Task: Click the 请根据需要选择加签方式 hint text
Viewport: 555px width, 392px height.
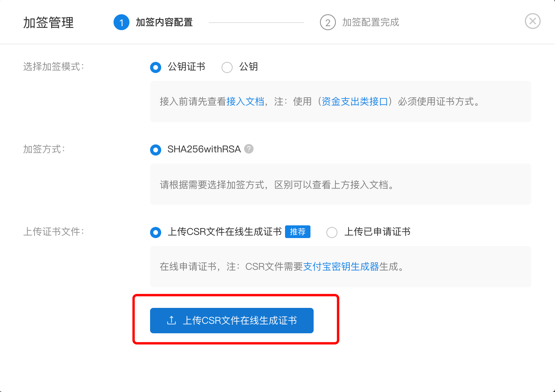Action: pos(277,185)
